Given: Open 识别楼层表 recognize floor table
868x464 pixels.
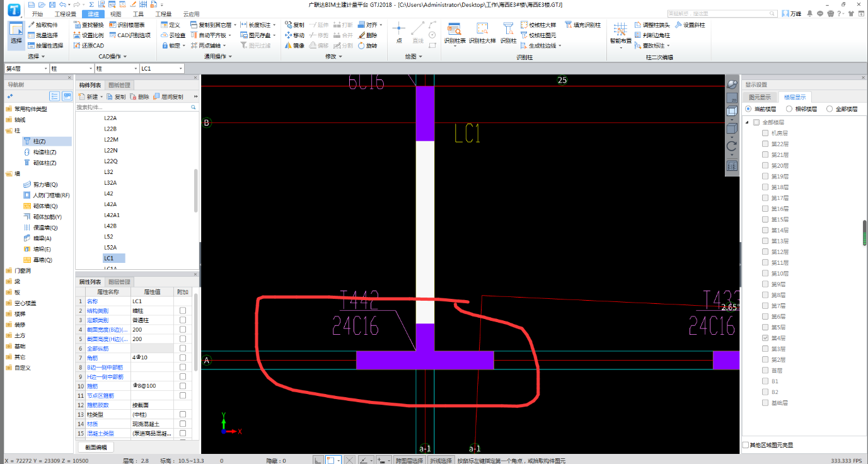Looking at the screenshot, I should [x=128, y=25].
